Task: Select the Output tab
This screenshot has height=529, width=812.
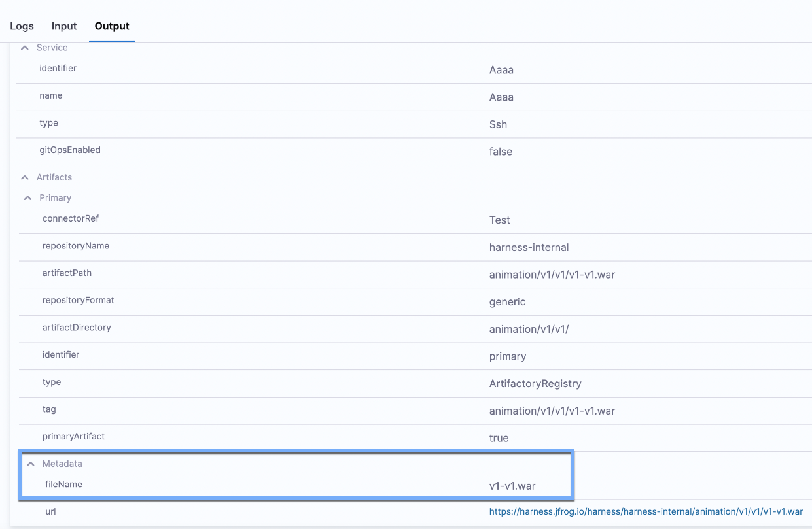Action: (x=112, y=26)
